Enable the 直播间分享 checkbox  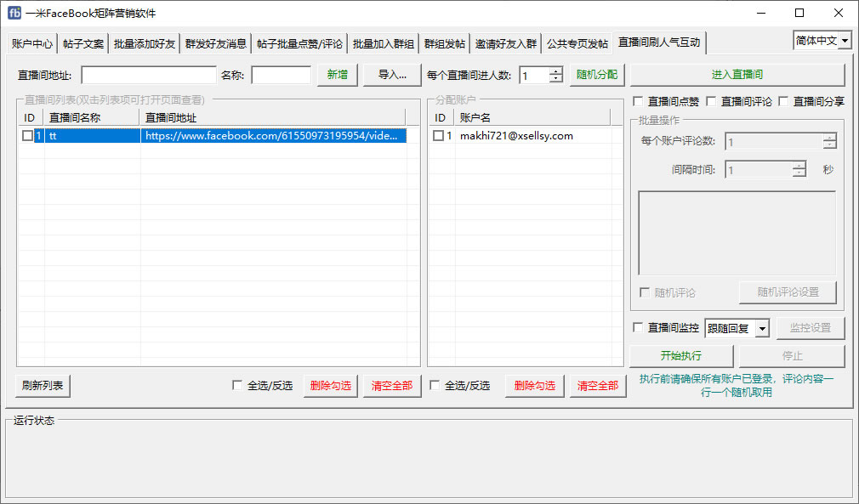tap(783, 101)
